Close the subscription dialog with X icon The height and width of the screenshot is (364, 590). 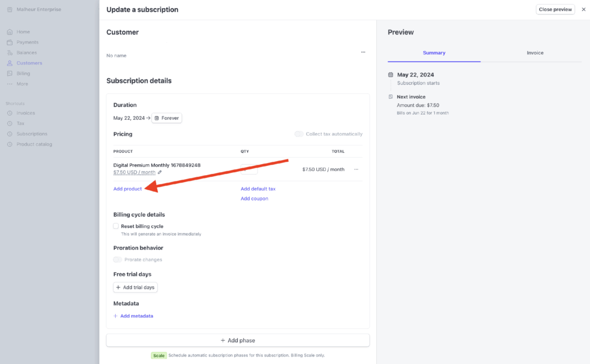583,9
